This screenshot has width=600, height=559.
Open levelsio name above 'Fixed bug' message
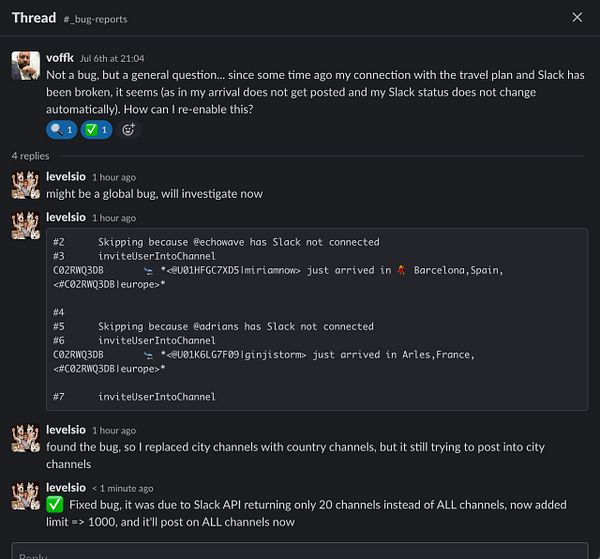click(66, 487)
